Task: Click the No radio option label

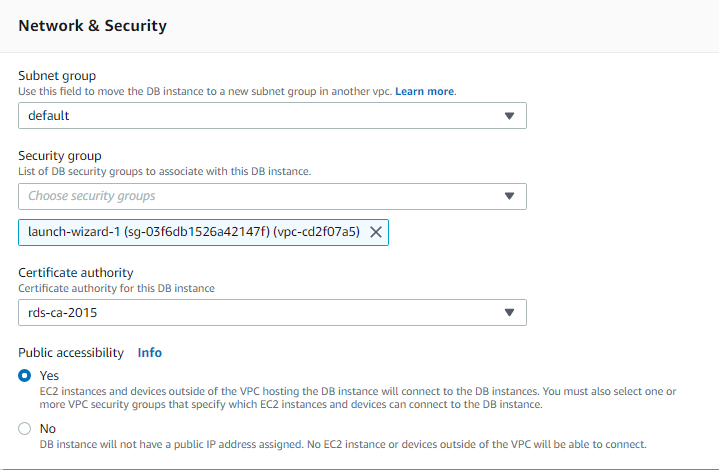Action: 48,428
